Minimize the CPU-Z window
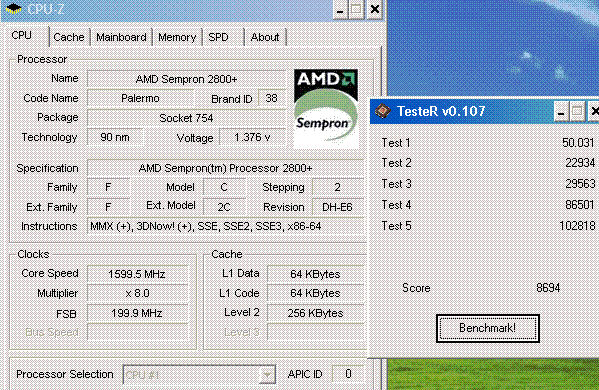 [x=340, y=9]
